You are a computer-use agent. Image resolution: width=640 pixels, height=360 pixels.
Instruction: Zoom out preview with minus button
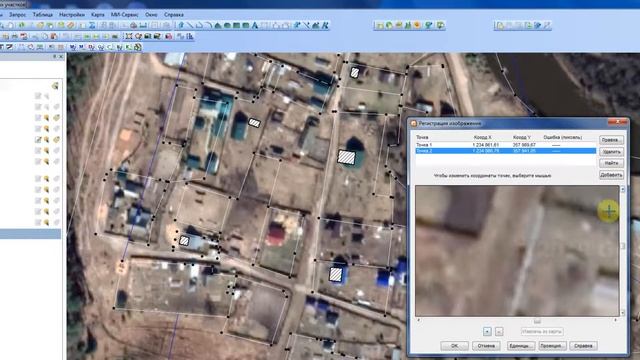tap(499, 331)
